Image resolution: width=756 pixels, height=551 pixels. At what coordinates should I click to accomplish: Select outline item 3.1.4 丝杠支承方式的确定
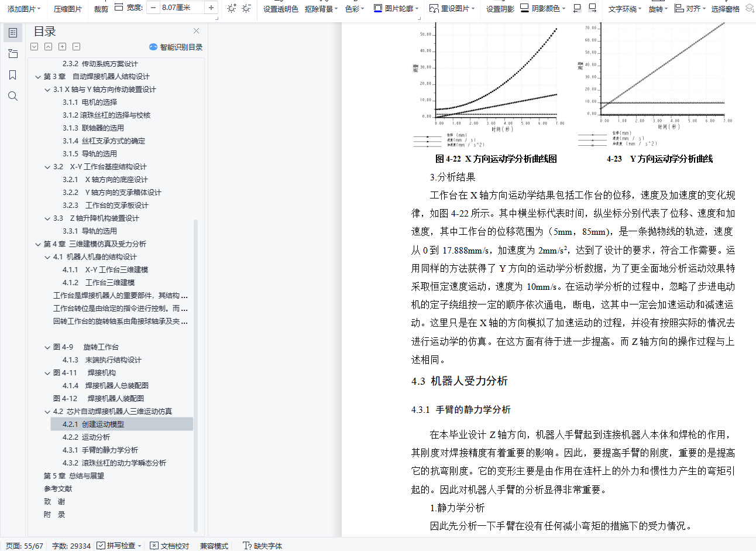(104, 141)
